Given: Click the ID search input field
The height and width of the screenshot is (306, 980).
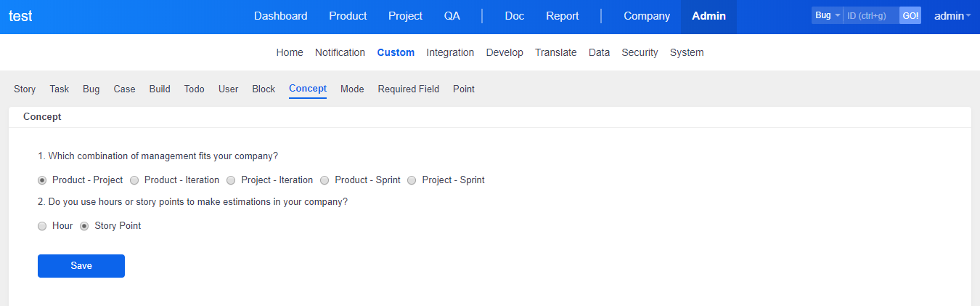Looking at the screenshot, I should click(870, 15).
